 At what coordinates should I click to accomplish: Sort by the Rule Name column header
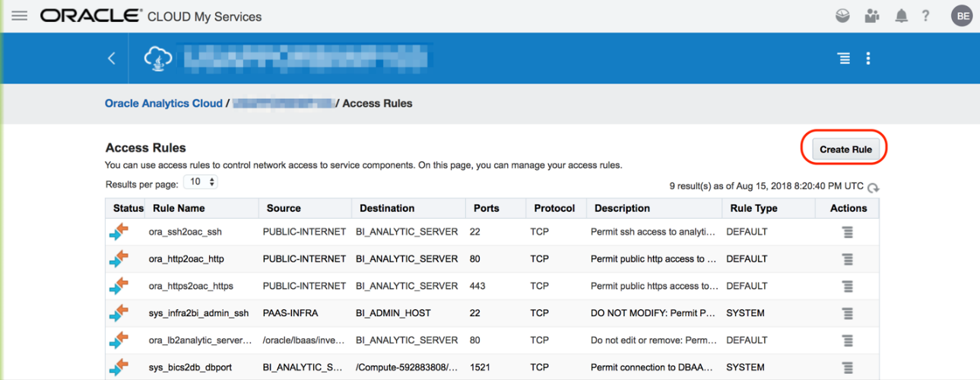tap(179, 208)
